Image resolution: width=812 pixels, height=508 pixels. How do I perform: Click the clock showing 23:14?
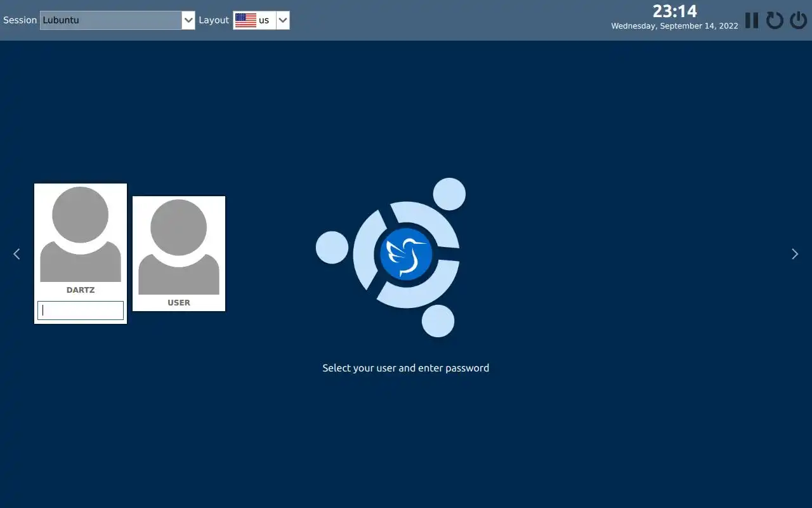tap(675, 11)
